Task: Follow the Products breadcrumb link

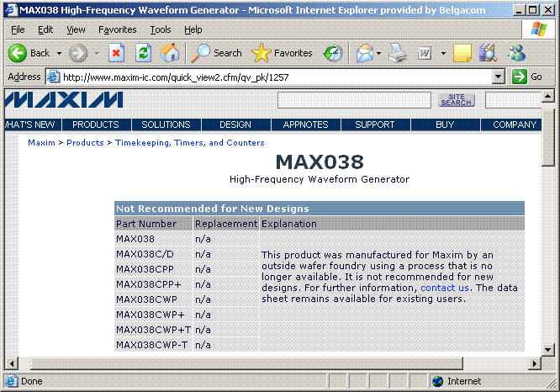Action: pyautogui.click(x=85, y=143)
